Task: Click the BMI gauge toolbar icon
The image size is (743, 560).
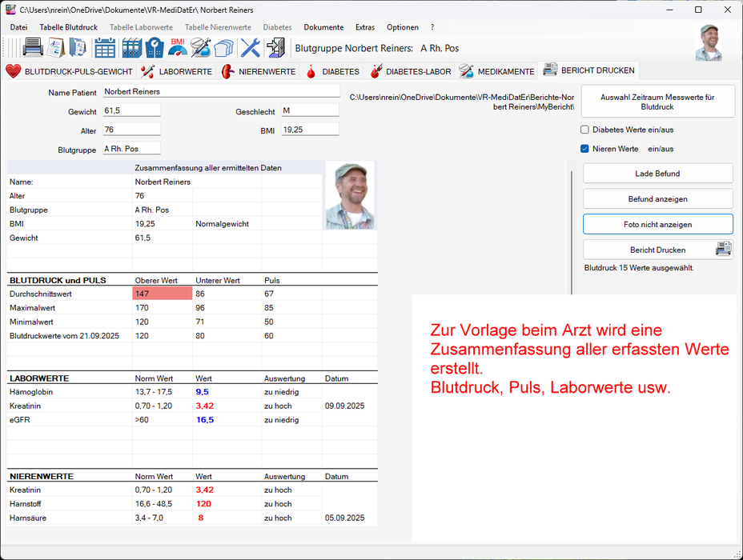Action: pos(177,47)
